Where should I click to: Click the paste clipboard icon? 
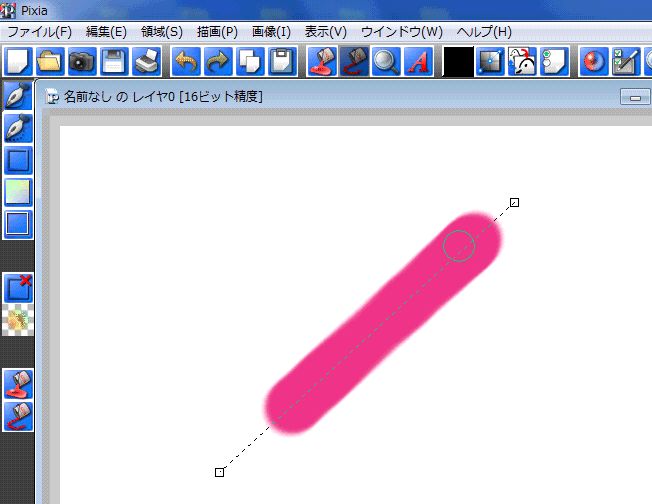(x=282, y=62)
